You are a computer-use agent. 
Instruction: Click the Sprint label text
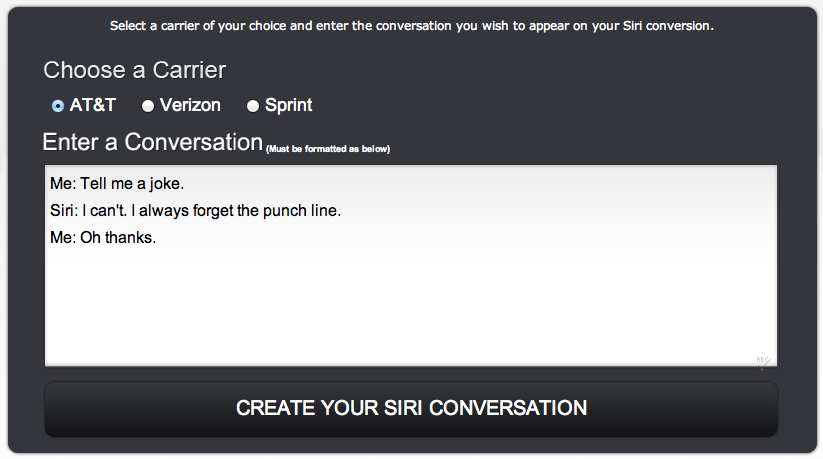pos(288,106)
